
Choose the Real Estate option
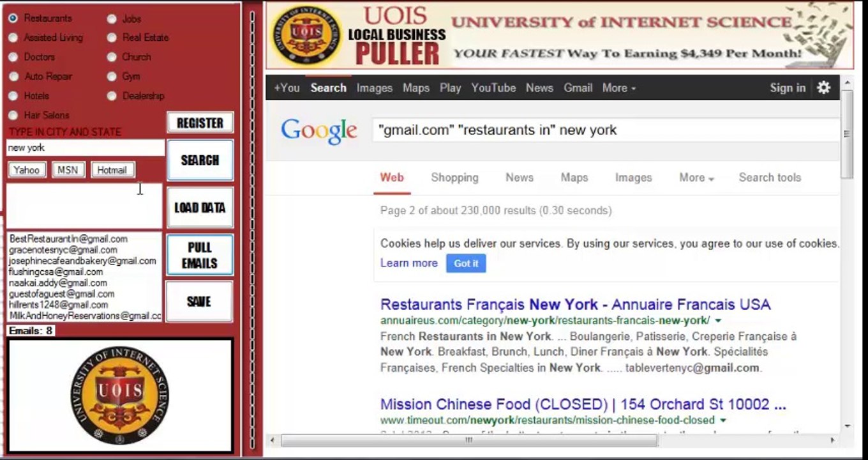click(112, 38)
